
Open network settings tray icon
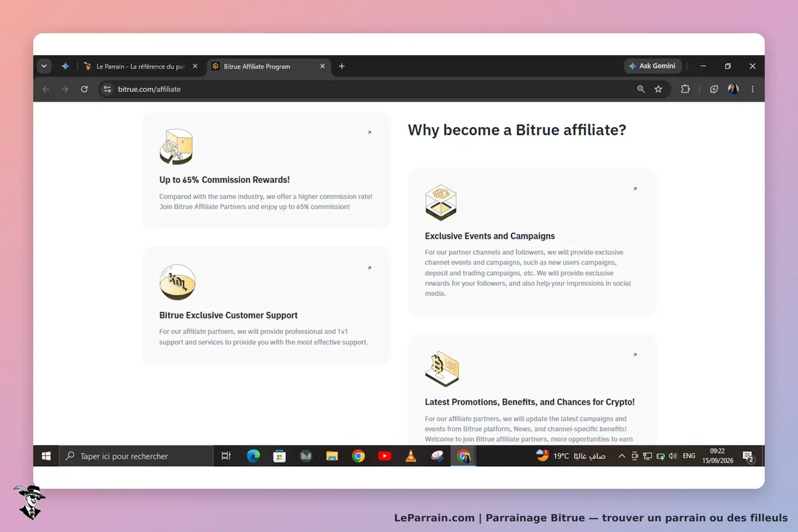(x=648, y=456)
